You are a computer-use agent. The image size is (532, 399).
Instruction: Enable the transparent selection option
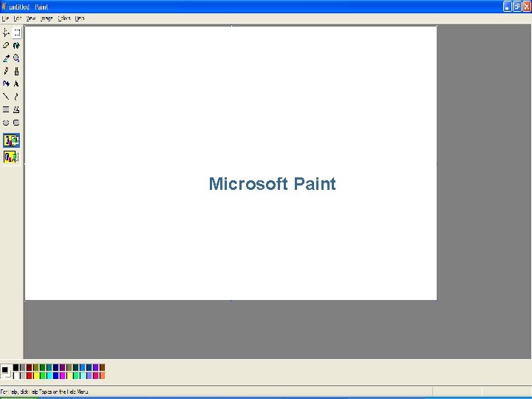[12, 157]
